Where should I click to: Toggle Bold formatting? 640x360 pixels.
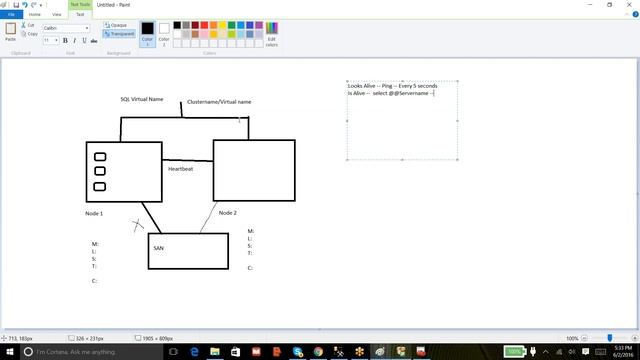coord(65,40)
